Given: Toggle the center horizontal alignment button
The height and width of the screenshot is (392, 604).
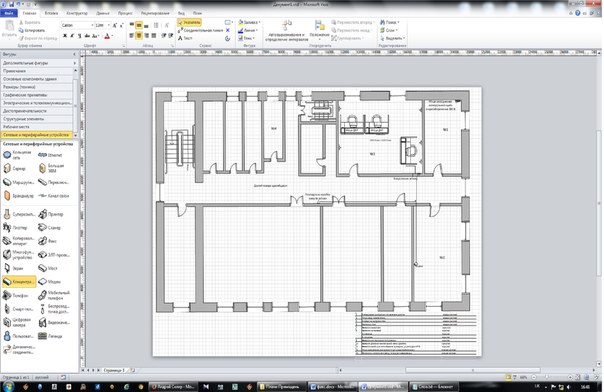Looking at the screenshot, I should coord(139,36).
